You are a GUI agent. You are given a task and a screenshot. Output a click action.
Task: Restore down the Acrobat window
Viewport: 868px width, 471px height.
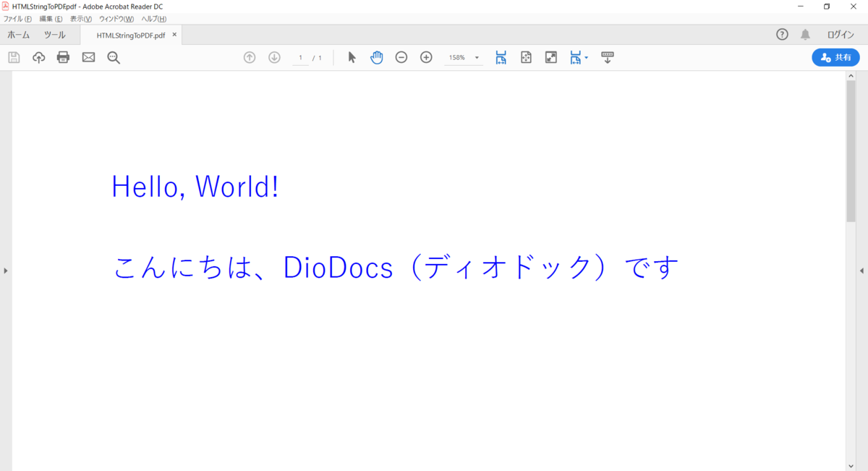(x=827, y=7)
